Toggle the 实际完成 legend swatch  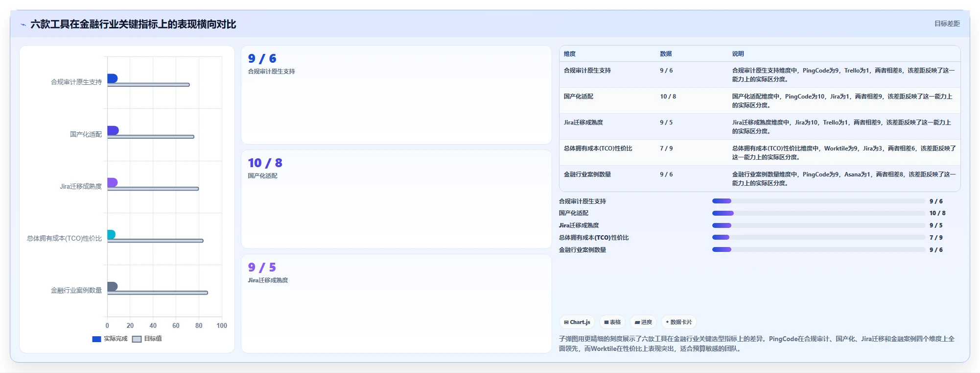pyautogui.click(x=96, y=339)
